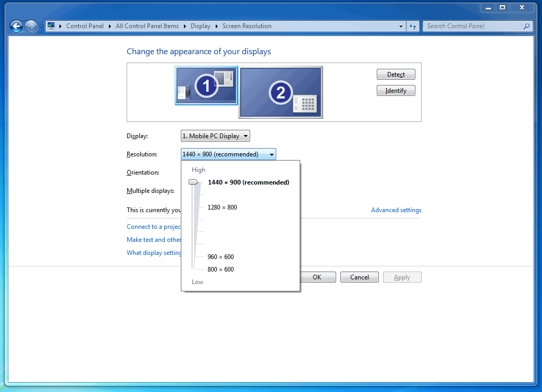Open Make text and other items larger link
542x392 pixels.
[154, 240]
